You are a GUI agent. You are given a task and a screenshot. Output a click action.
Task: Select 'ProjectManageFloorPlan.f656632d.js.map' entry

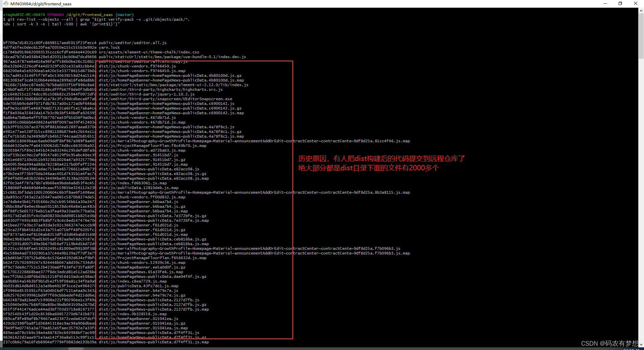pyautogui.click(x=153, y=258)
